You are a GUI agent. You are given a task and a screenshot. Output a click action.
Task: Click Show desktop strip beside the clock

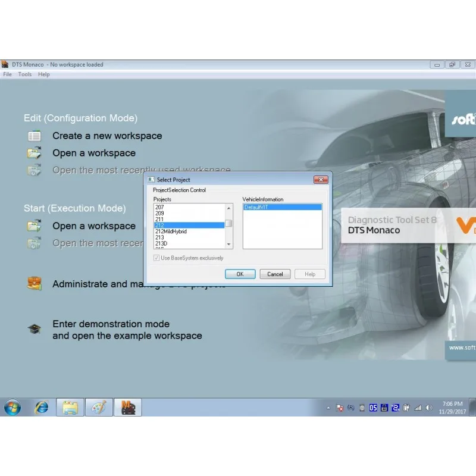[472, 408]
